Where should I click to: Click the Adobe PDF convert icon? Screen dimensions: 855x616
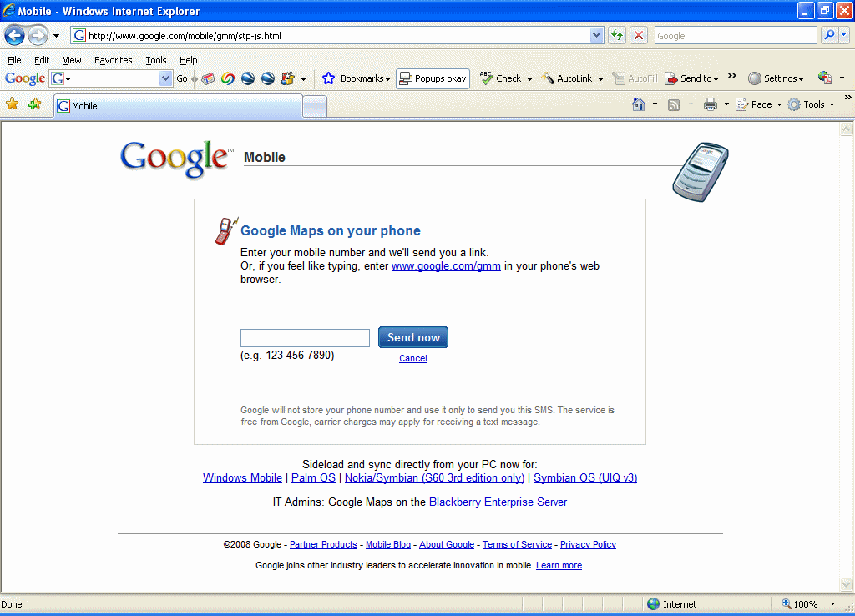point(824,78)
